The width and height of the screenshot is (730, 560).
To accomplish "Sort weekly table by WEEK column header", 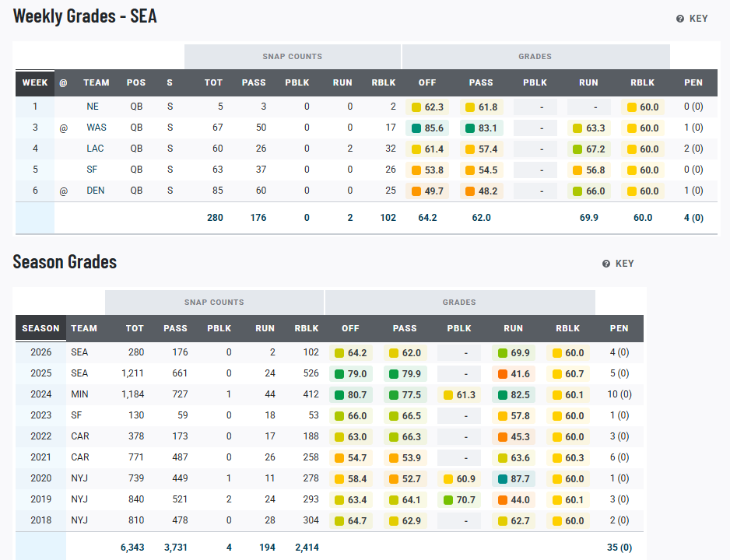I will 35,82.
